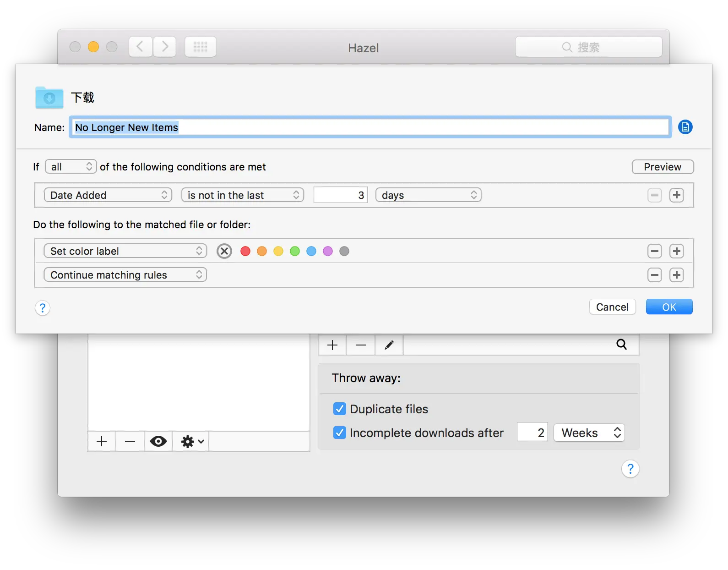
Task: Disable Incomplete downloads after checkbox
Action: pos(340,433)
